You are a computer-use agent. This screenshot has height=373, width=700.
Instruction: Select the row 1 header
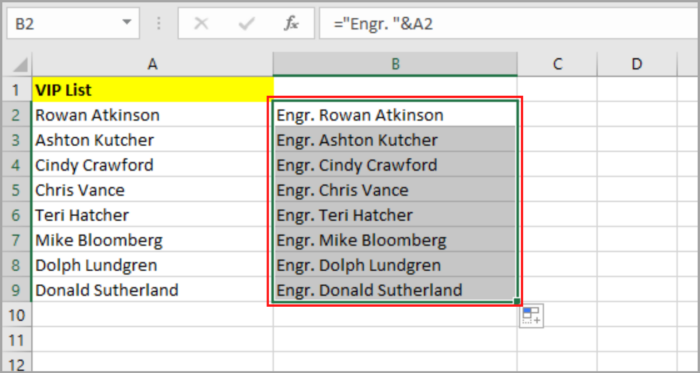(16, 90)
